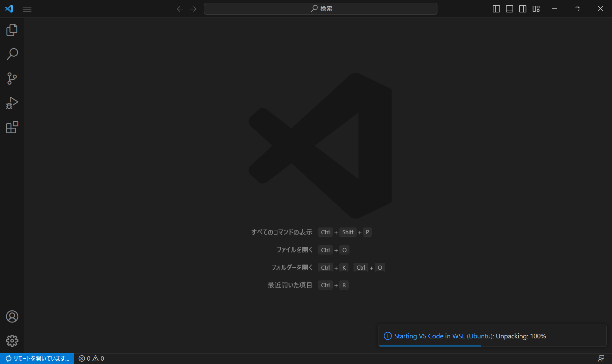Open the Extensions view
This screenshot has height=364, width=612.
[12, 127]
